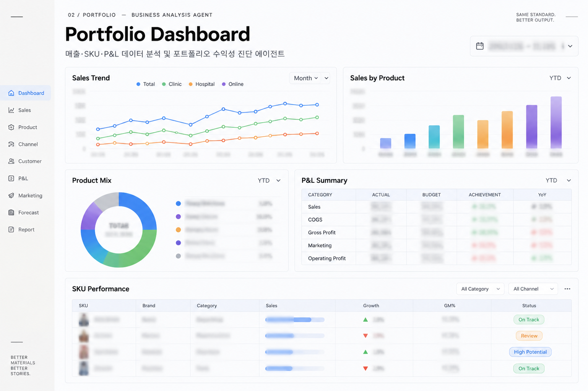
Task: Click the Brand column header in SKU table
Action: coord(149,306)
